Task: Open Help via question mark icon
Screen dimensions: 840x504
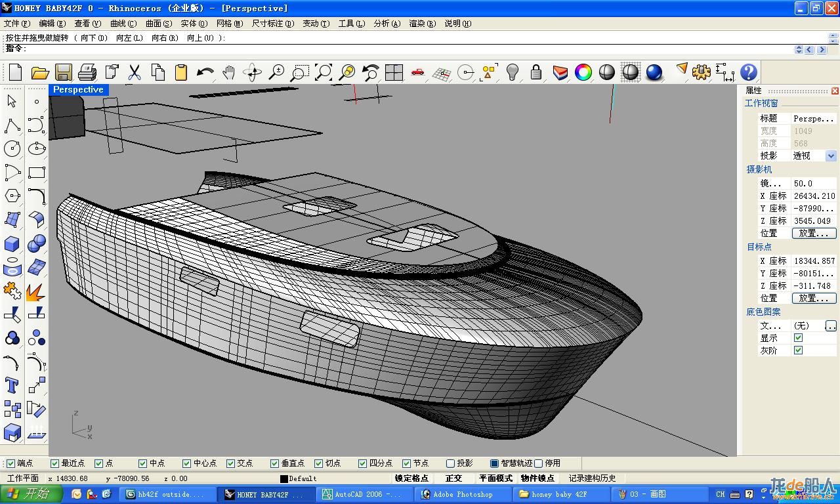Action: pos(749,72)
